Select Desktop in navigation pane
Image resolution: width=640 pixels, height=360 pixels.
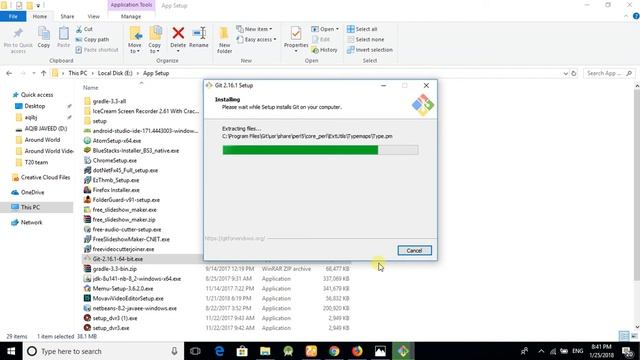35,106
